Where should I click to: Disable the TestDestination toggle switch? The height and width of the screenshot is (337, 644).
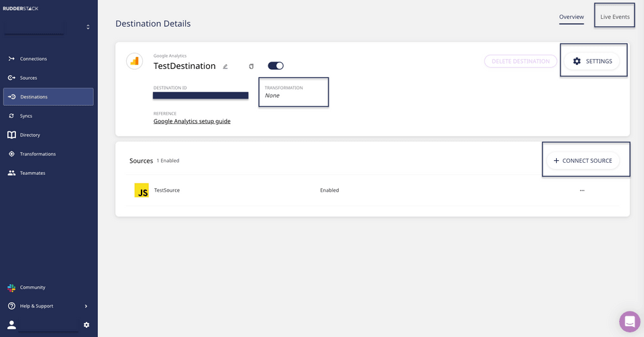pyautogui.click(x=276, y=66)
